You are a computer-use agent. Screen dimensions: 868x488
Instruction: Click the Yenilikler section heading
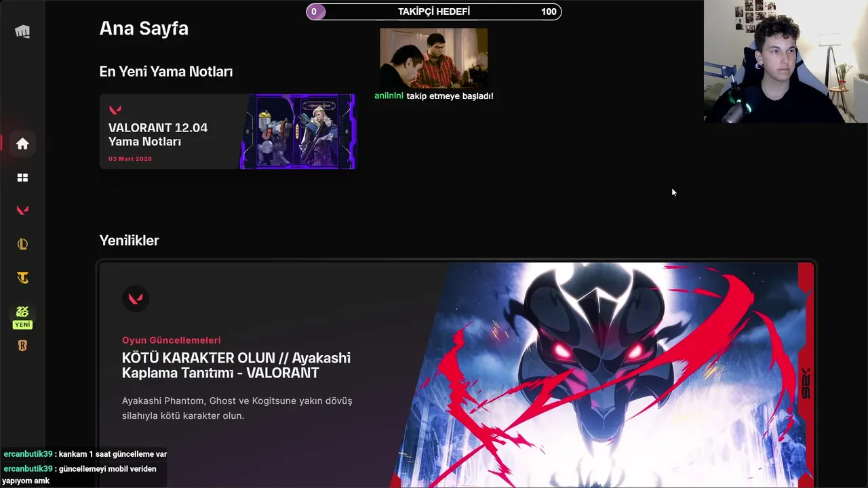pos(129,241)
